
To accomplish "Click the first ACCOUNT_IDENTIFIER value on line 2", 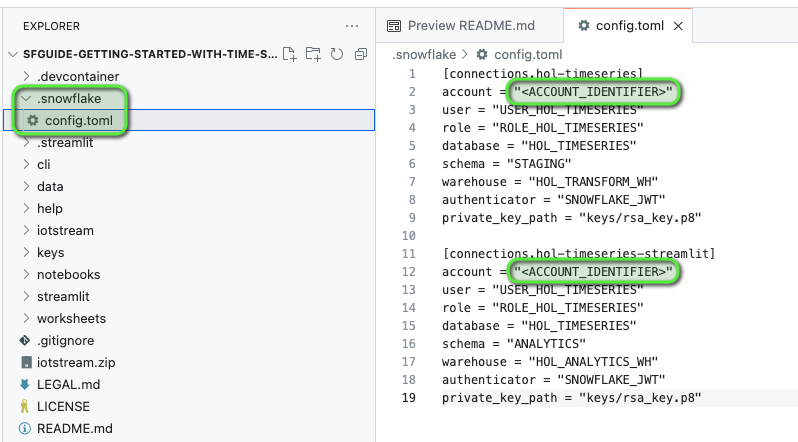I will pos(592,93).
